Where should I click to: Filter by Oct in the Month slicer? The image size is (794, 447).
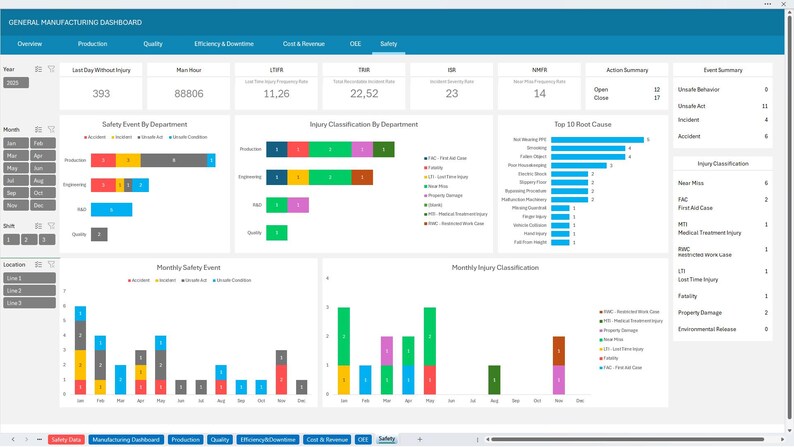click(43, 193)
